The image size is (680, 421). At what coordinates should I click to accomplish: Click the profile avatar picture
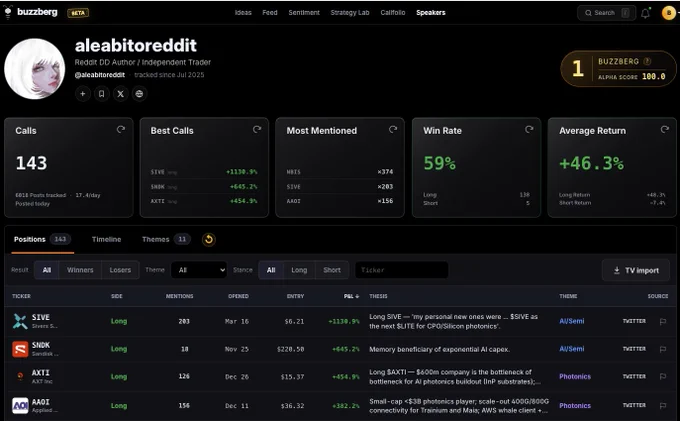click(x=35, y=69)
